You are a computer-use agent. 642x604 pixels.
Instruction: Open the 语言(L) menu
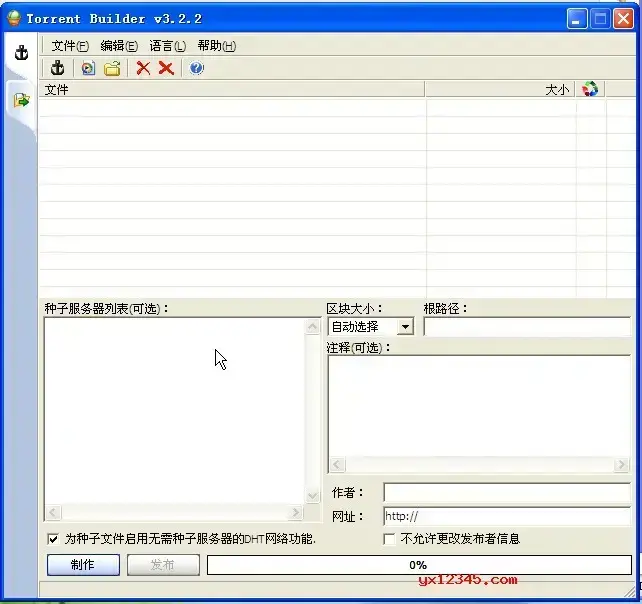click(168, 46)
